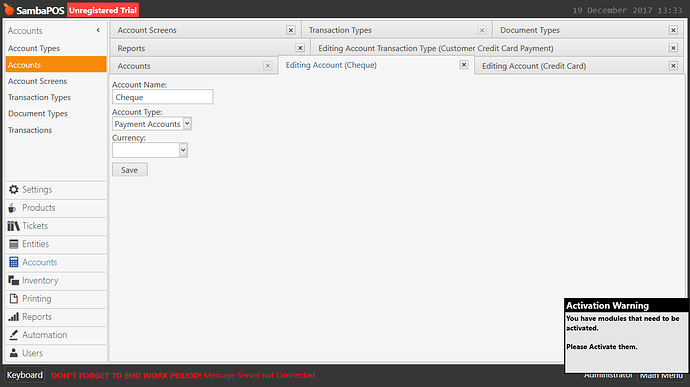This screenshot has height=387, width=690.
Task: Open the Reports bar chart section
Action: tap(14, 317)
